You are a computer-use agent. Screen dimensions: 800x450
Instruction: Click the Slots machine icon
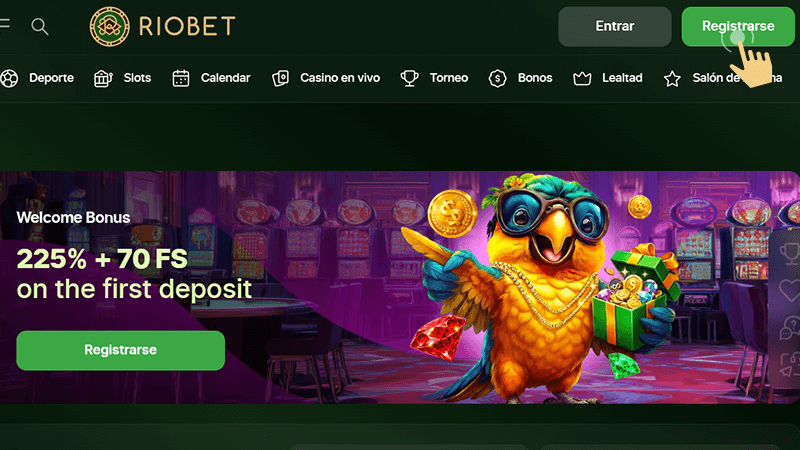[x=103, y=79]
